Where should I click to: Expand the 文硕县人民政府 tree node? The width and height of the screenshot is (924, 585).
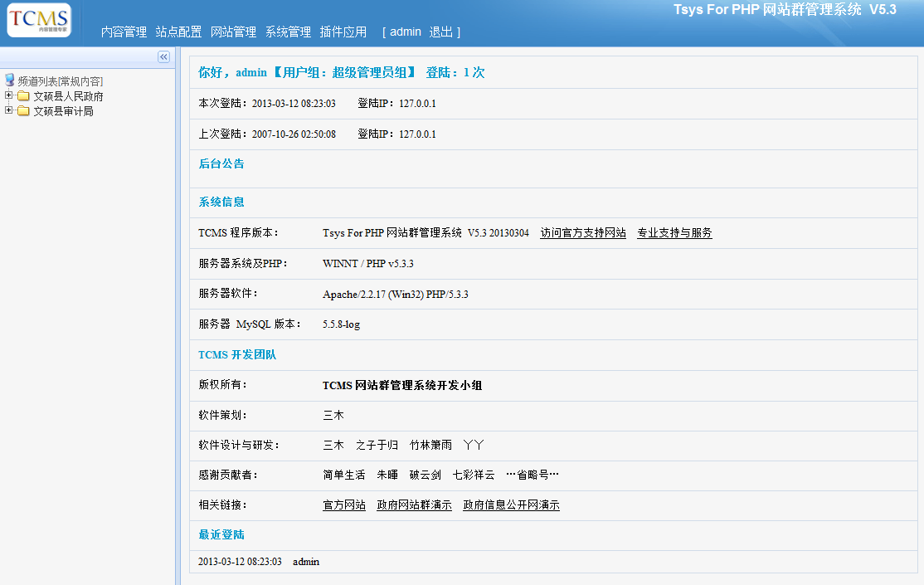tap(9, 96)
